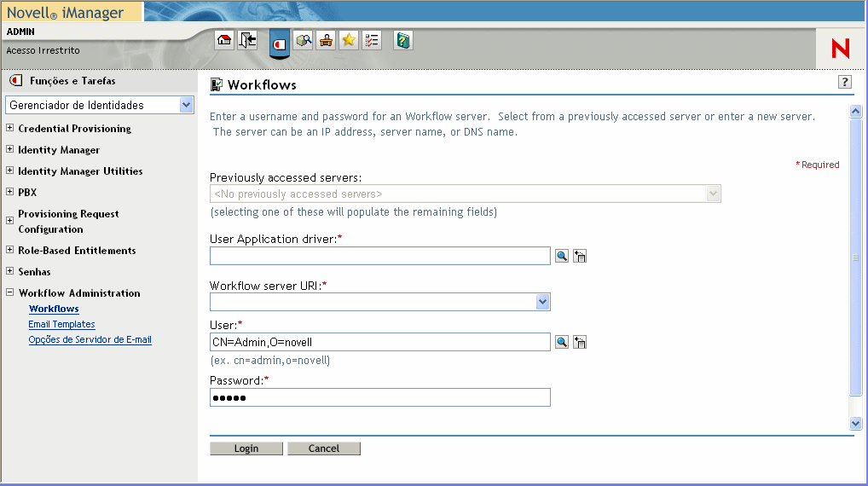868x486 pixels.
Task: Expand Credential Provisioning category
Action: coord(9,128)
